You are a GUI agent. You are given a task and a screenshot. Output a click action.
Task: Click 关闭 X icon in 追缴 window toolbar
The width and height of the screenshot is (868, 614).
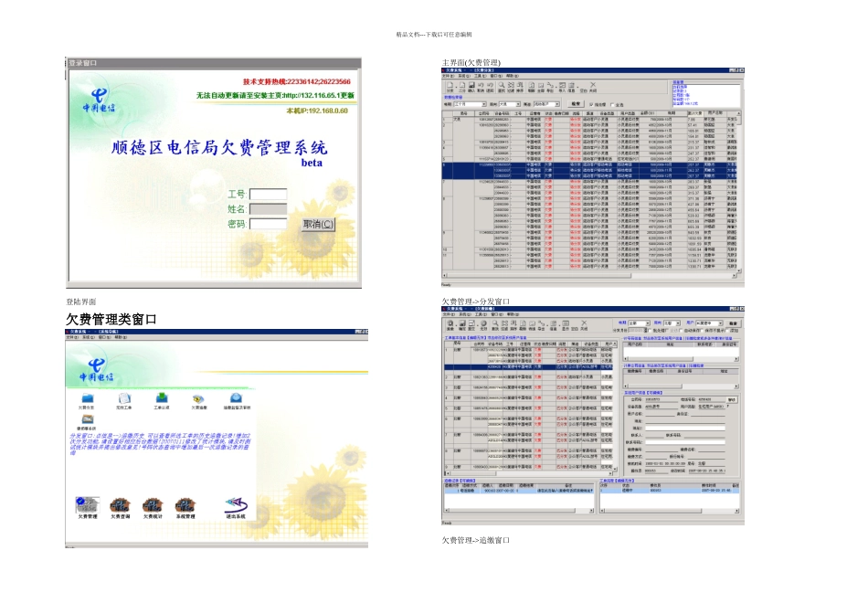pyautogui.click(x=584, y=325)
